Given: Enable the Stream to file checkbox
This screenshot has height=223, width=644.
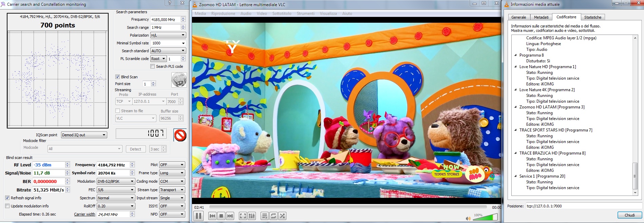Looking at the screenshot, I should coord(117,111).
